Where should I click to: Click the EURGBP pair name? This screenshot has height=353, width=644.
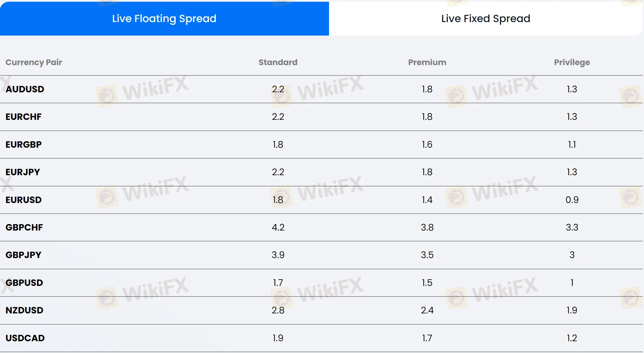point(24,145)
